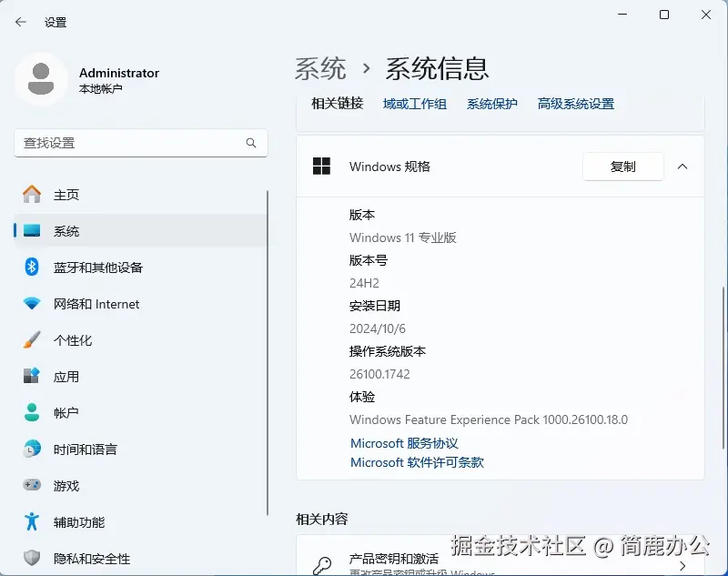Click the 操作系统版本 label

pos(388,351)
